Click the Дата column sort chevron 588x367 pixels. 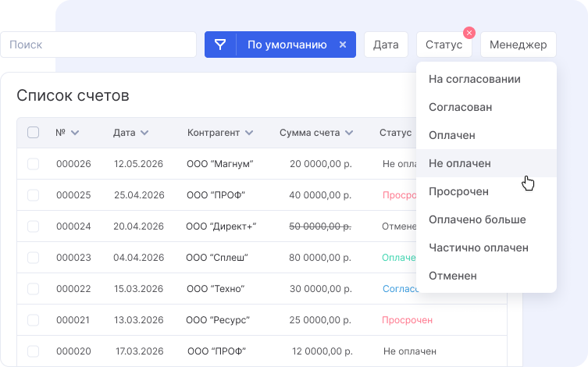pos(144,133)
